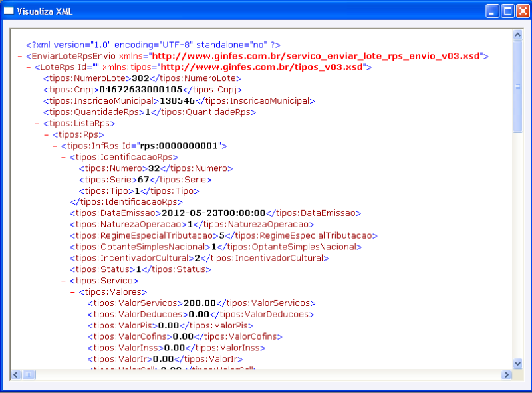The width and height of the screenshot is (532, 393).
Task: Click the horizontal scrollbar left arrow
Action: [x=16, y=376]
